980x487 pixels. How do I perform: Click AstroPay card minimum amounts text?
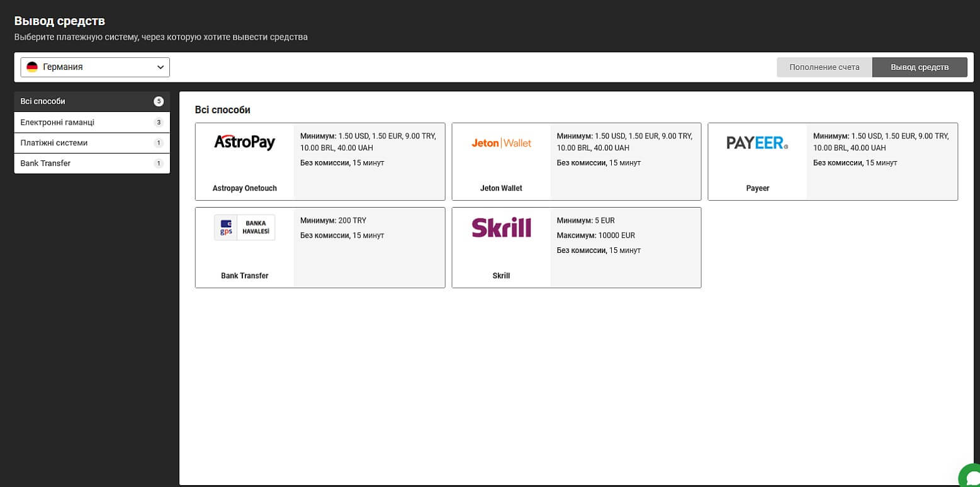(368, 142)
